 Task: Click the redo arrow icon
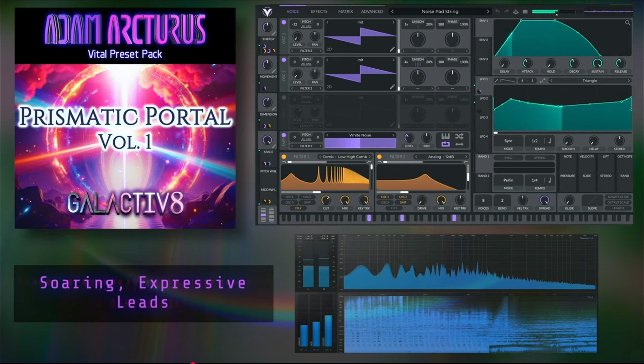click(x=506, y=12)
